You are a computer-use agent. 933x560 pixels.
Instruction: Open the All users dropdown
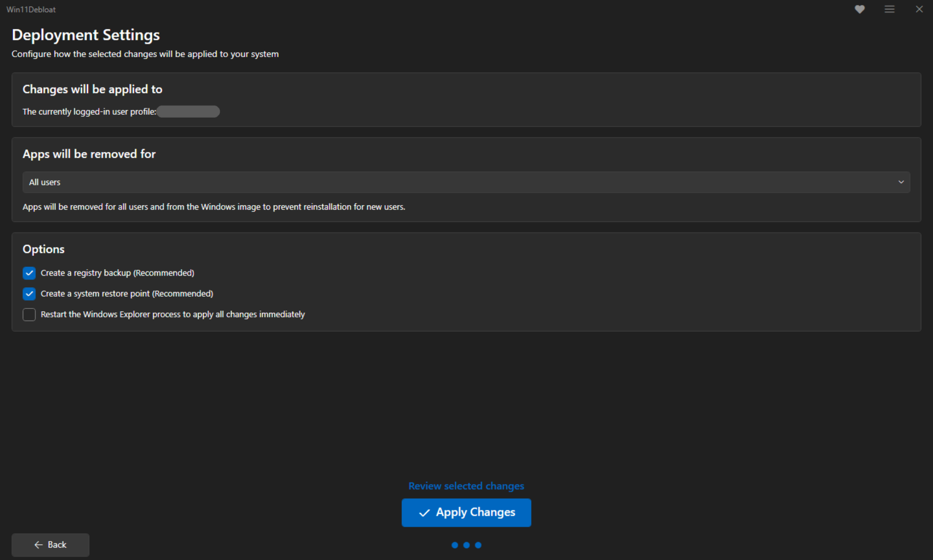466,182
